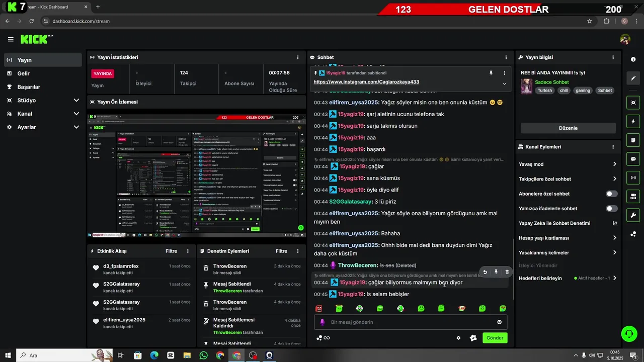This screenshot has width=644, height=362.
Task: Open Yasaklanmış kelimeler settings
Action: pos(568,253)
